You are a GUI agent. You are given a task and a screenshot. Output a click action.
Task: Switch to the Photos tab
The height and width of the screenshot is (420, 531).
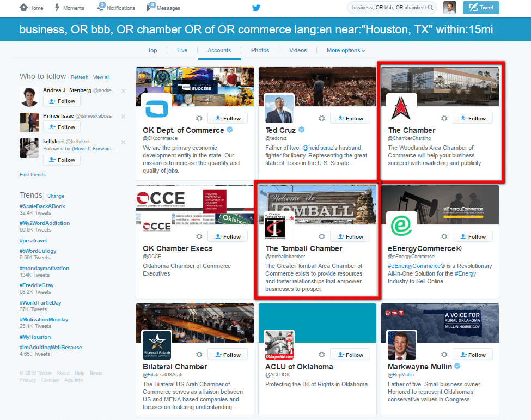pos(260,51)
